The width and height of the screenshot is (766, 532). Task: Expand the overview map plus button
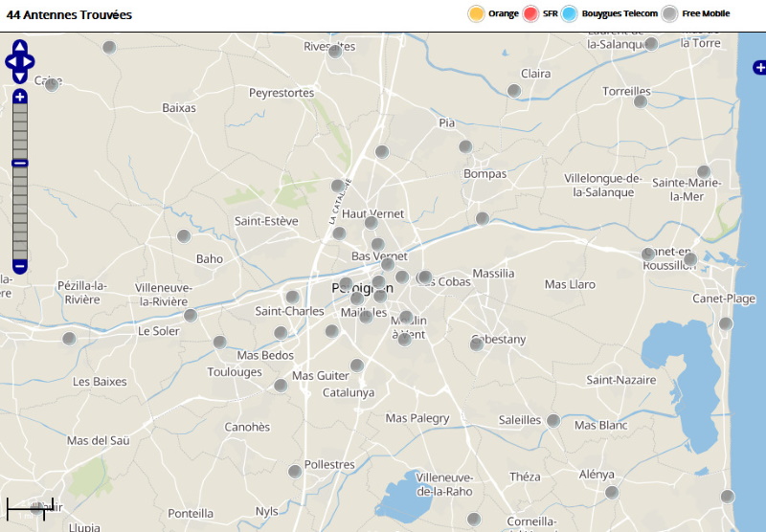tap(759, 67)
